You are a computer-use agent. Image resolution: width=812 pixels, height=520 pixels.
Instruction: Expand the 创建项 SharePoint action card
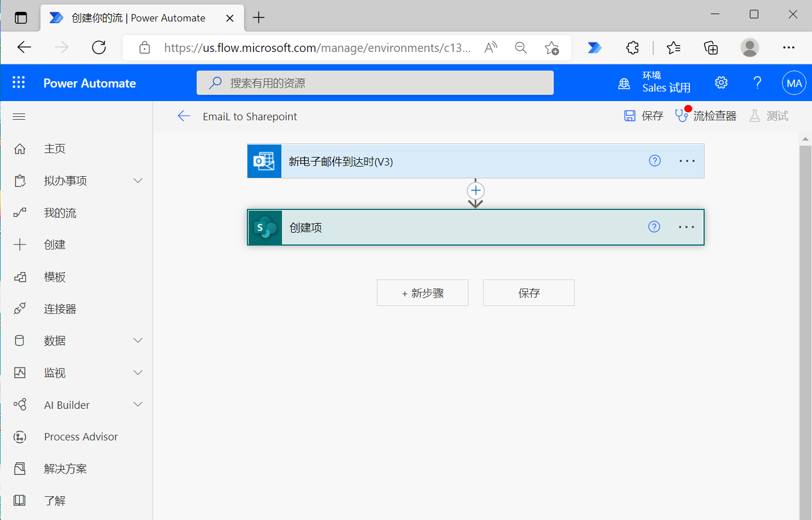point(476,228)
